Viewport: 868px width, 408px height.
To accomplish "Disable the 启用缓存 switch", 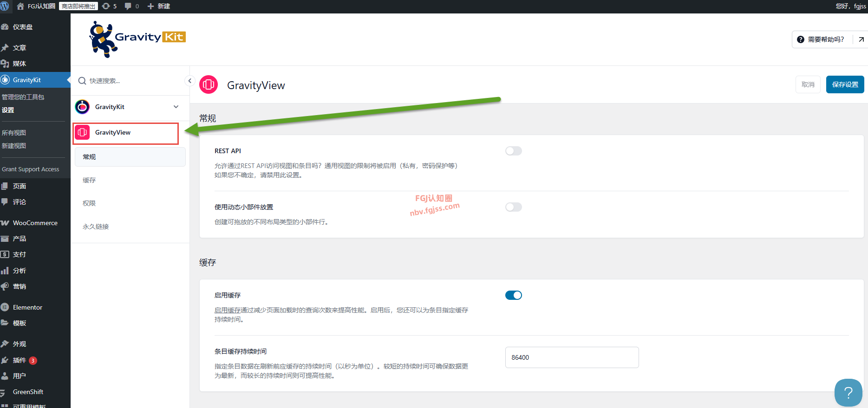I will coord(514,295).
